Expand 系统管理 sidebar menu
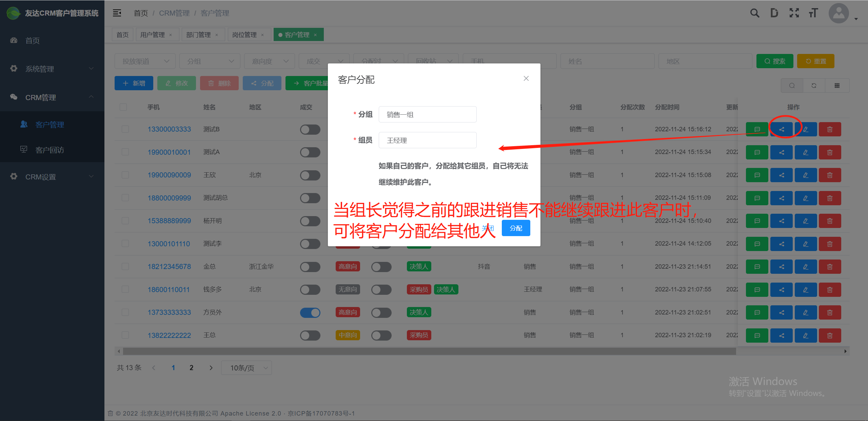Screen dimensions: 868x421 point(52,69)
